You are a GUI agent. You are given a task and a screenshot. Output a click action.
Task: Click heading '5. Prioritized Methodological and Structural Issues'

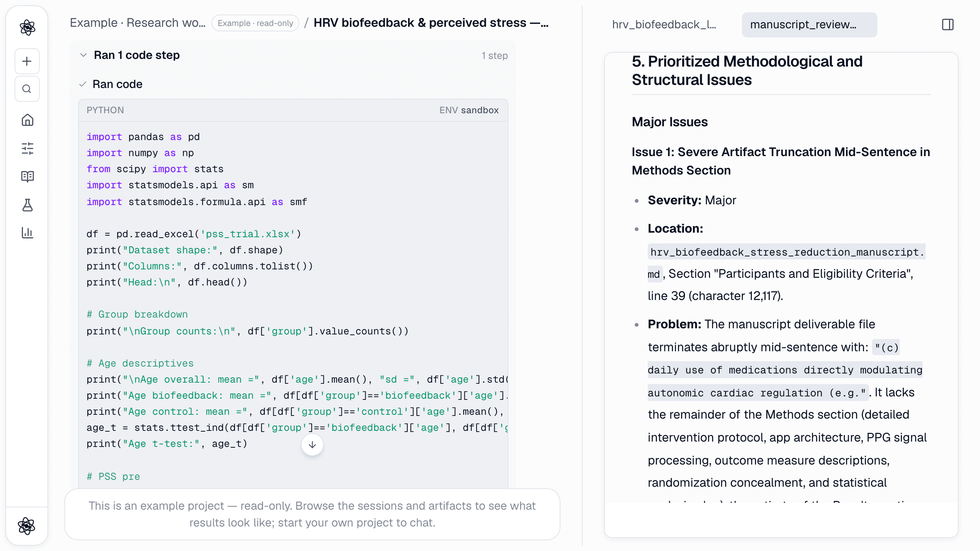click(x=747, y=70)
